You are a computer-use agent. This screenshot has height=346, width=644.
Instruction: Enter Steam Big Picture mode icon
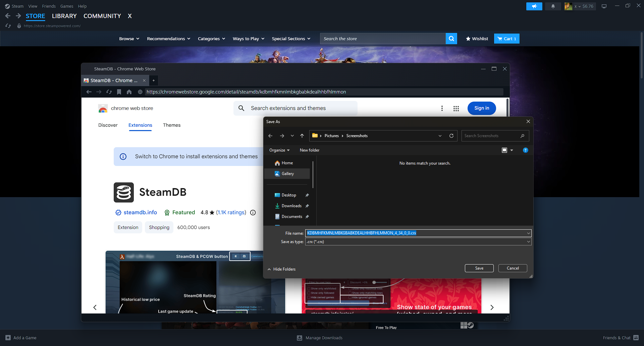click(604, 6)
